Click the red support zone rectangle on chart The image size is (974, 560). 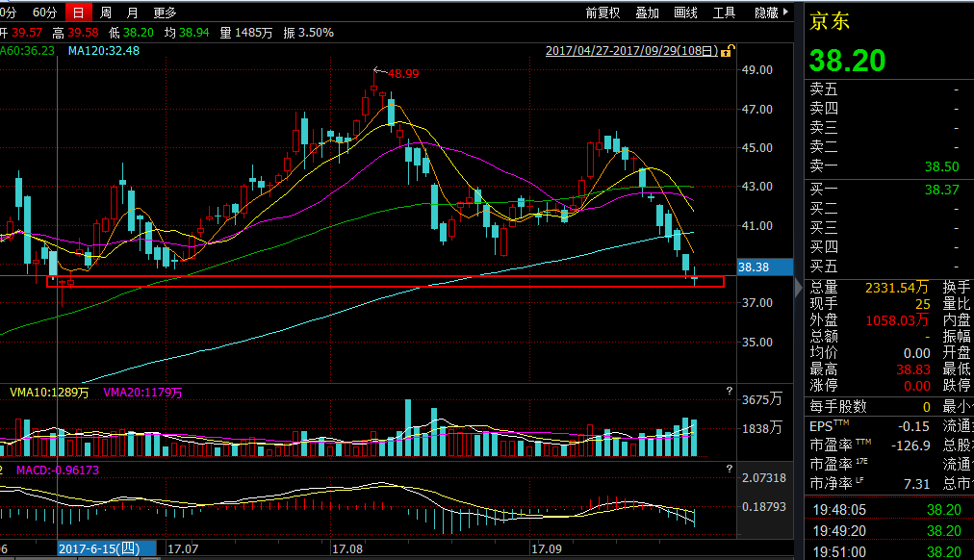pos(385,281)
